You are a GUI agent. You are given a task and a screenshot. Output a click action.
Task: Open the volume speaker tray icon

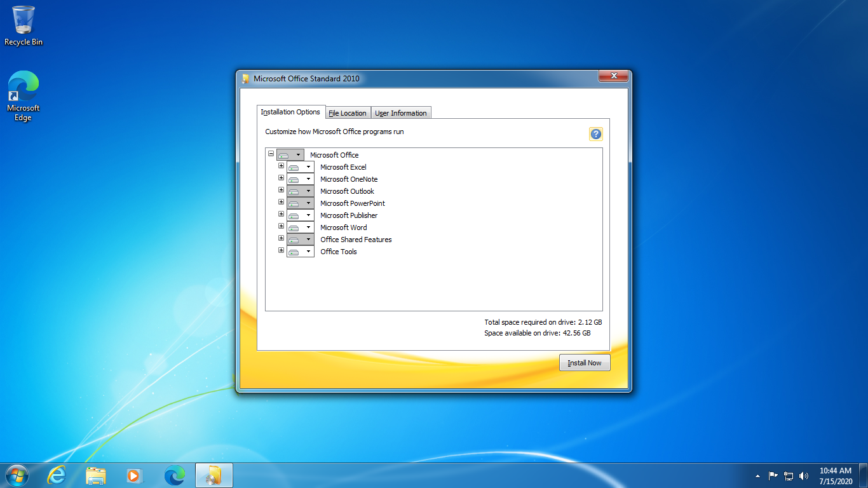pos(804,476)
